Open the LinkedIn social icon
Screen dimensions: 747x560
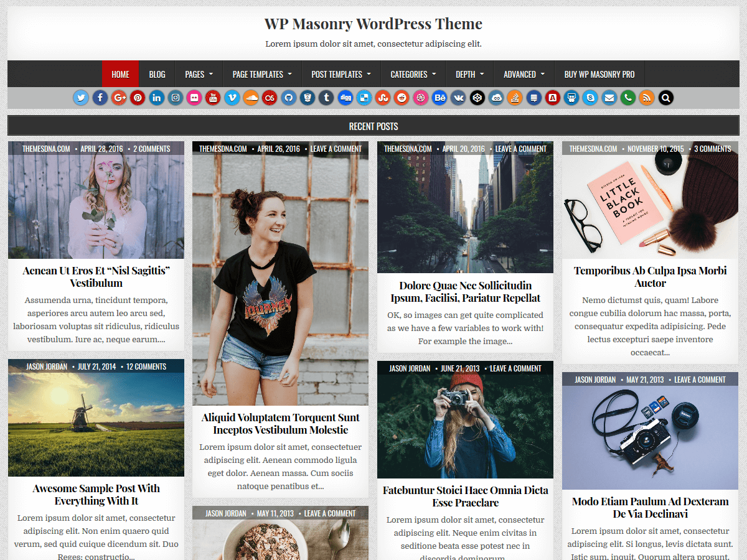click(156, 98)
